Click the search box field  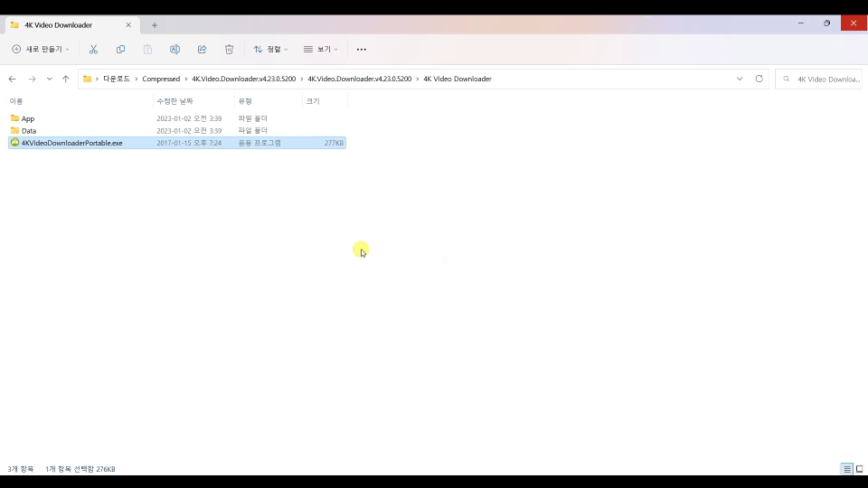(819, 80)
